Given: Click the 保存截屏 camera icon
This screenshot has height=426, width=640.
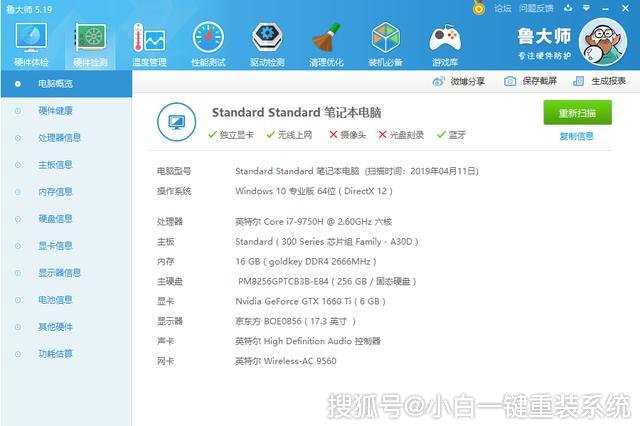Looking at the screenshot, I should (510, 81).
